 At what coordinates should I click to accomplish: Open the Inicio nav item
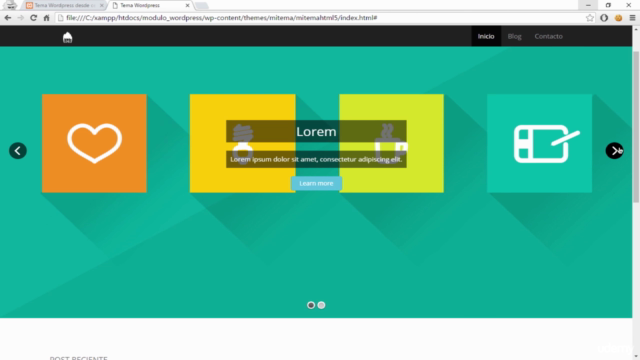point(486,36)
